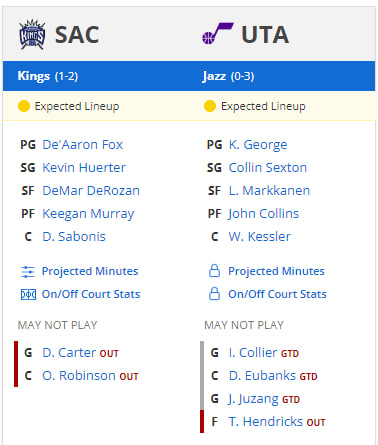Click the Kings yellow Expected Lineup dot
Screen dimensions: 378x445
[x=24, y=106]
